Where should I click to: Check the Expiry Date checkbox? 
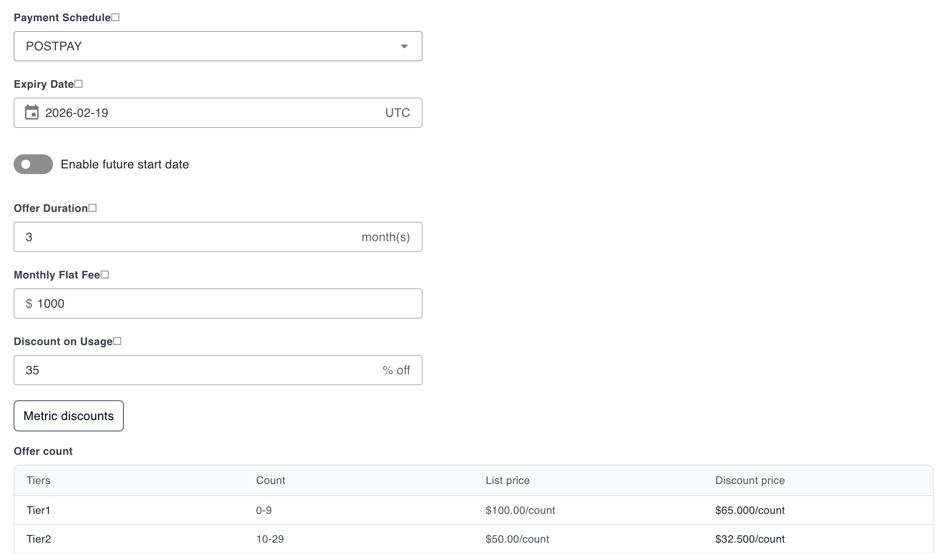[x=79, y=83]
